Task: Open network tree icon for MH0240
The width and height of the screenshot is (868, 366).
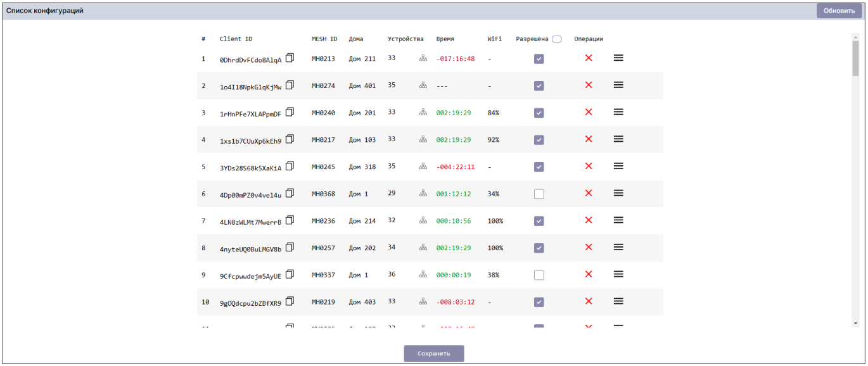Action: (423, 112)
